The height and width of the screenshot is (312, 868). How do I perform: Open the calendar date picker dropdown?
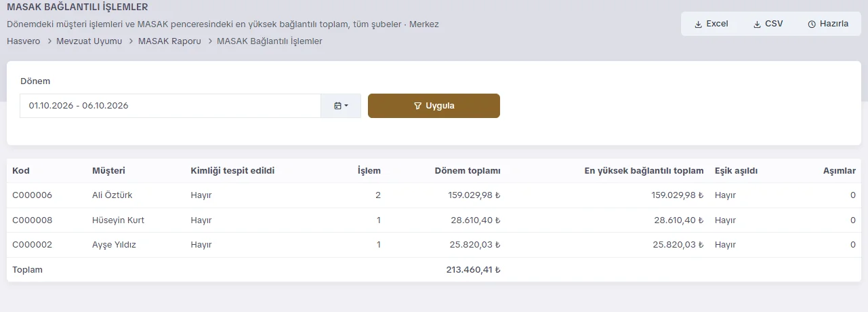341,106
